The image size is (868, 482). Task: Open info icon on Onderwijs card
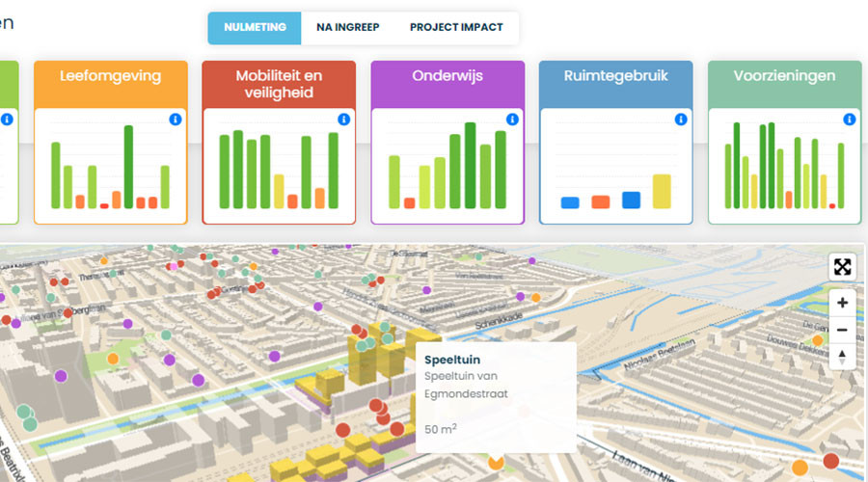click(512, 119)
